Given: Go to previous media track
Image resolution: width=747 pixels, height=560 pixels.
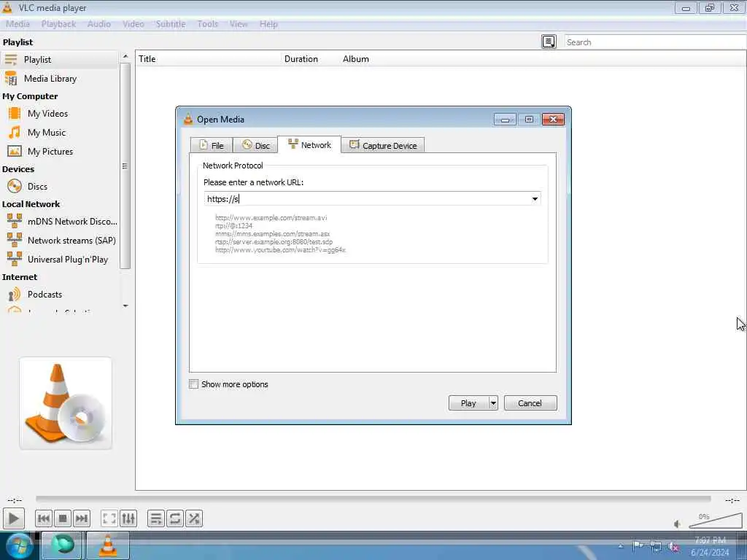Looking at the screenshot, I should pos(43,518).
